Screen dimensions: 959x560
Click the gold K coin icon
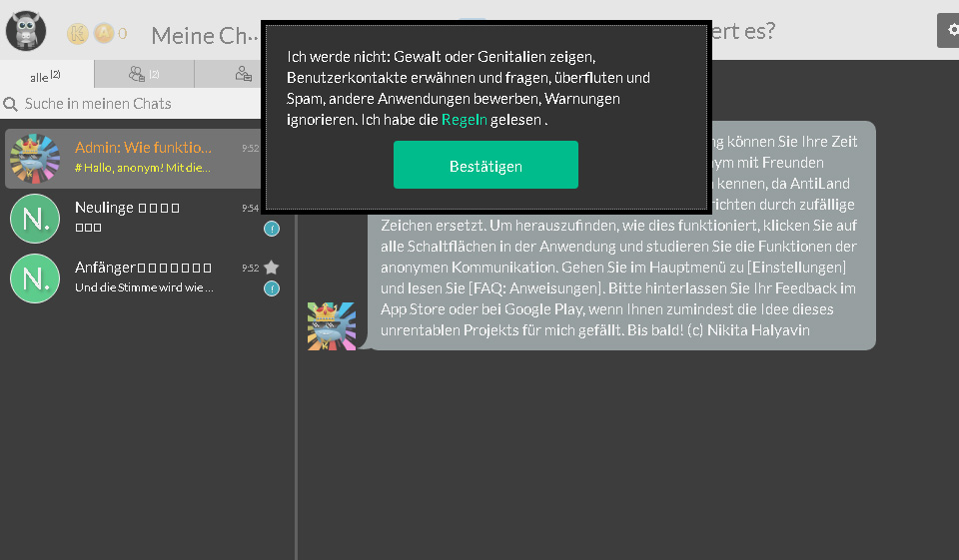coord(78,34)
